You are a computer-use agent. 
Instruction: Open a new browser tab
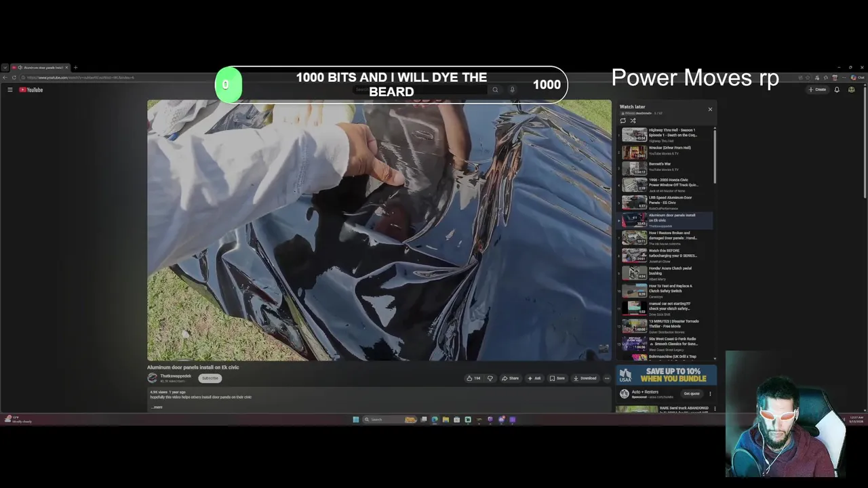[75, 68]
